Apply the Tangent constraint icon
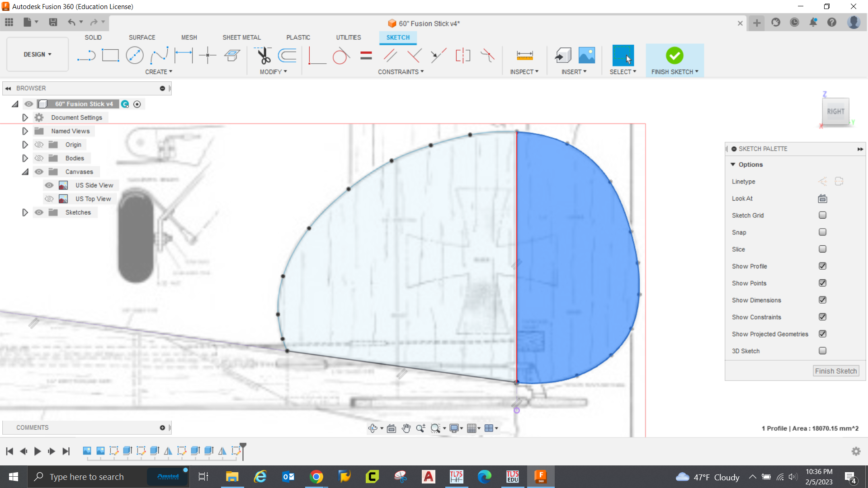Viewport: 868px width, 488px height. [341, 56]
